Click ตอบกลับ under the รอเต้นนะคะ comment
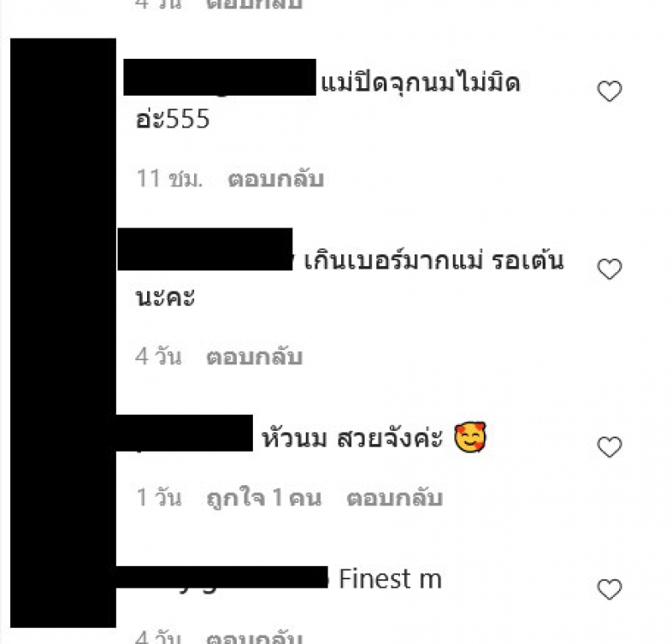 (255, 357)
